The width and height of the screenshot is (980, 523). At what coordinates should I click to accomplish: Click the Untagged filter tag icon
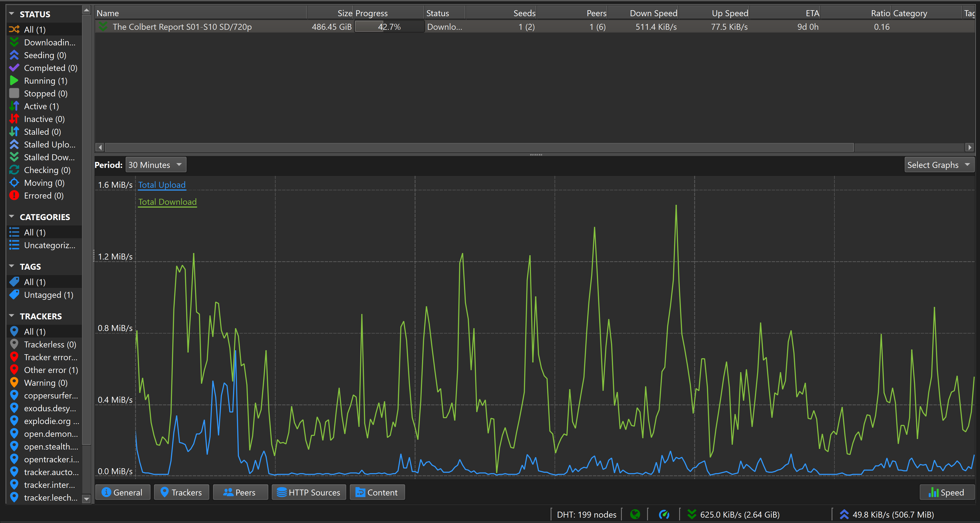coord(14,295)
